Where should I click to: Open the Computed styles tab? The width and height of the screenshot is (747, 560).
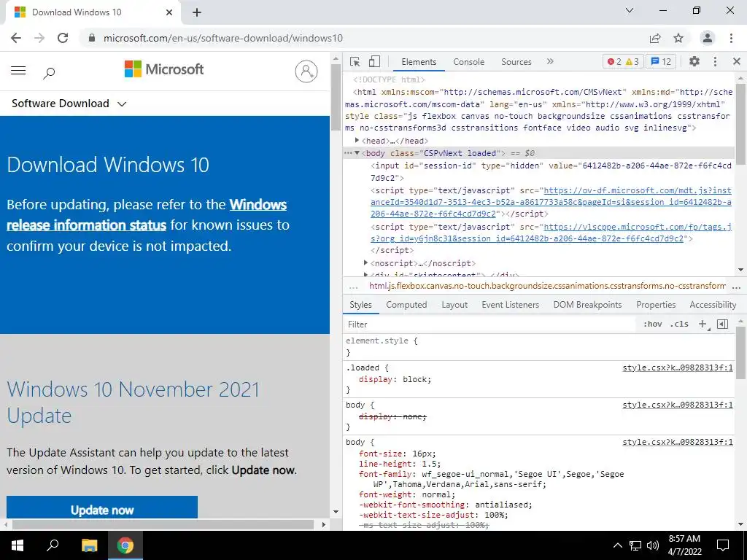click(x=406, y=305)
